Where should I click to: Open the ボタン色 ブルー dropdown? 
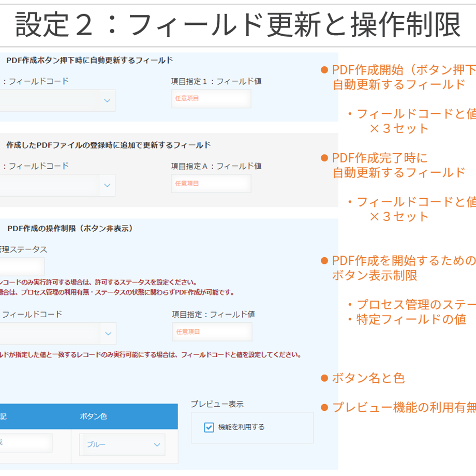tap(122, 445)
